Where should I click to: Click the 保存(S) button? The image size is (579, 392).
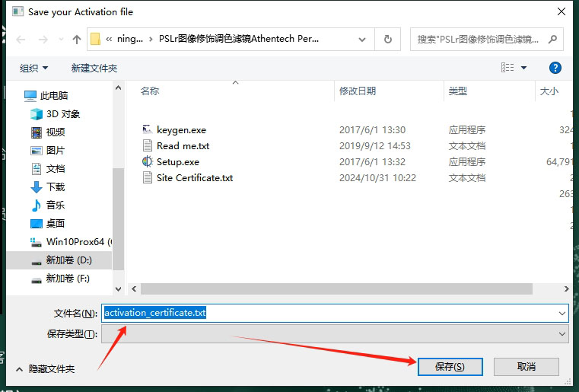point(450,367)
